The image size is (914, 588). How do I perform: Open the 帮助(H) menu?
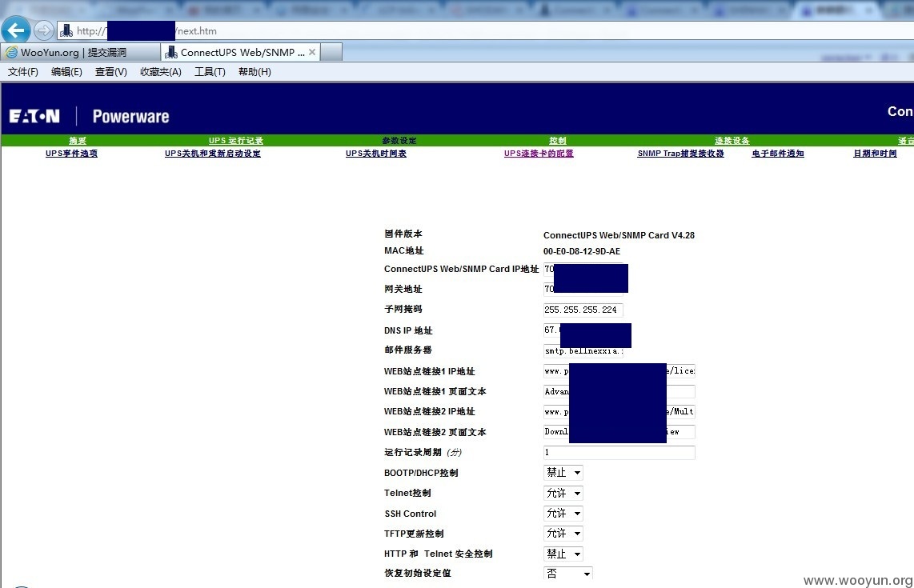pyautogui.click(x=255, y=72)
